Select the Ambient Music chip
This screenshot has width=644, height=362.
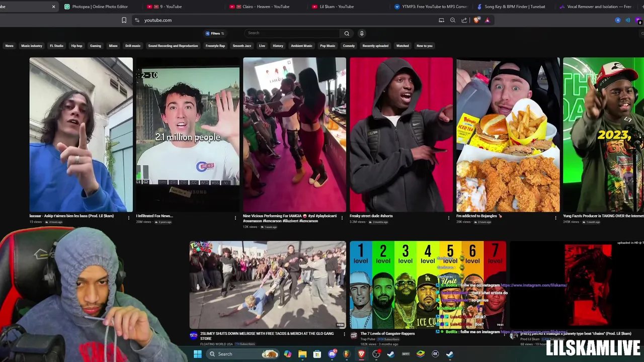[x=301, y=46]
